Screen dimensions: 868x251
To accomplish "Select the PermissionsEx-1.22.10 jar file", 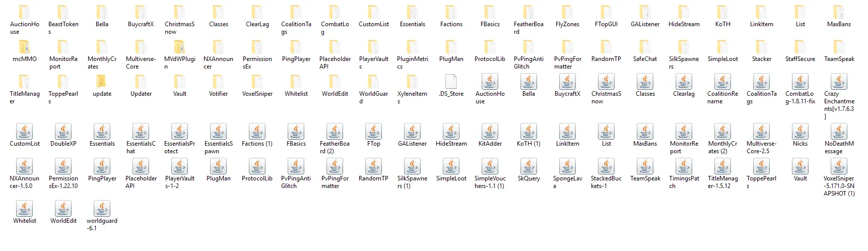I will click(63, 174).
